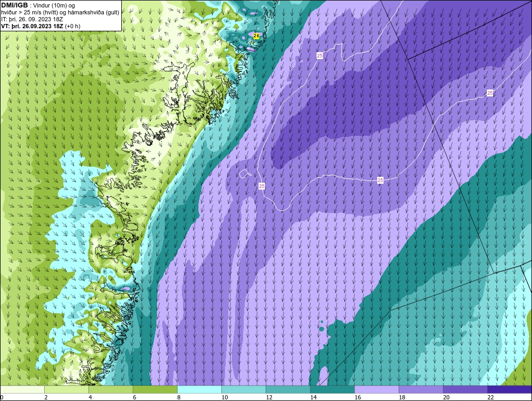This screenshot has width=532, height=401.
Task: Pick the above-22 m/s darkest violet legend swatch
Action: (509, 389)
